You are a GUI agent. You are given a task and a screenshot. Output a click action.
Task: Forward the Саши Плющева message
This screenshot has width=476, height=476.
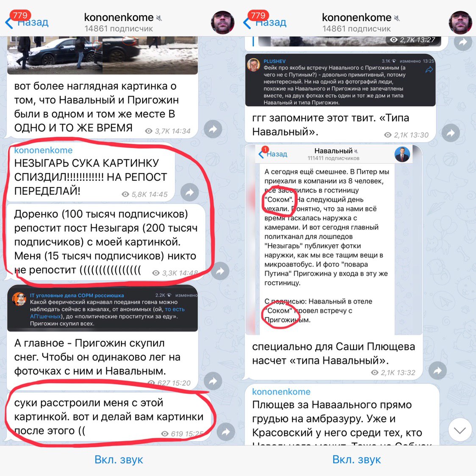click(437, 371)
